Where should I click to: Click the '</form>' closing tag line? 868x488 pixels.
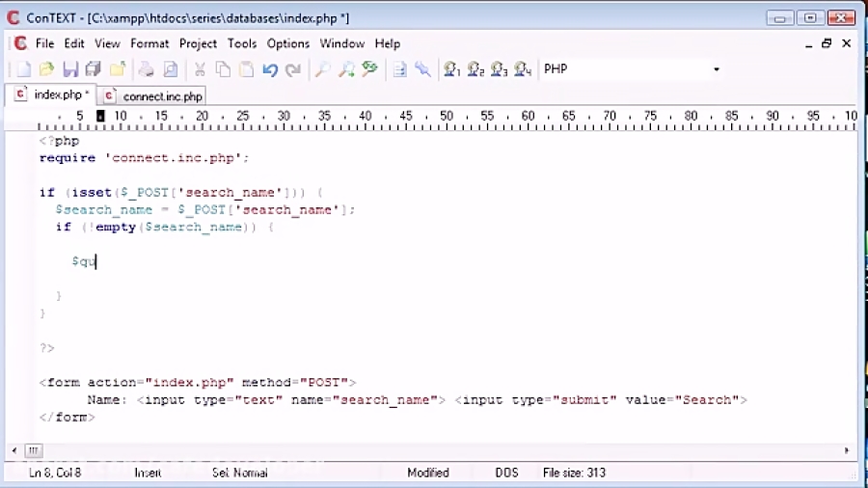coord(67,417)
